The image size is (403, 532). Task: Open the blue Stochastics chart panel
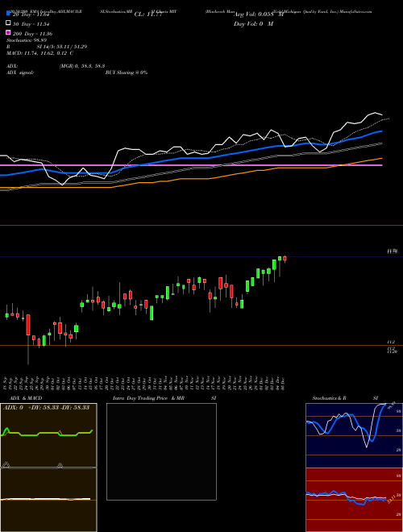click(354, 435)
